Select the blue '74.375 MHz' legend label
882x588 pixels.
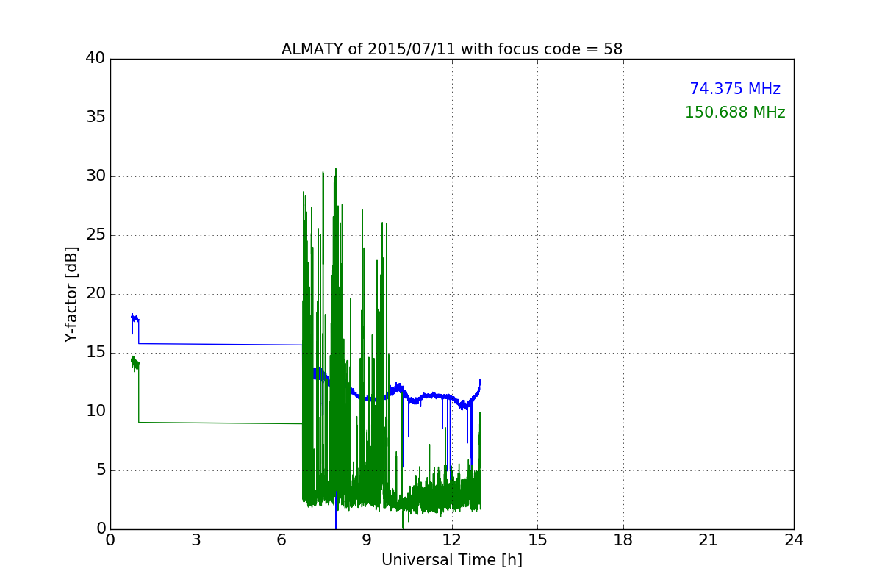[735, 89]
